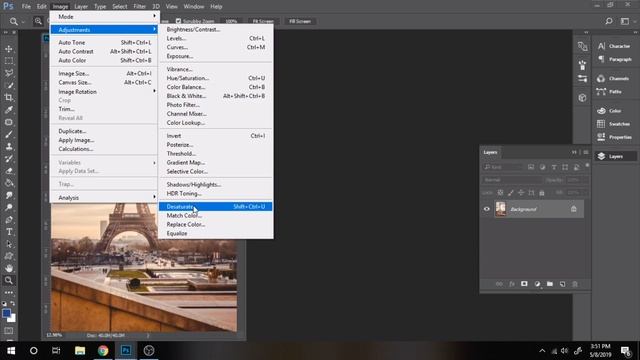
Task: Delete the selected layer
Action: tap(575, 284)
